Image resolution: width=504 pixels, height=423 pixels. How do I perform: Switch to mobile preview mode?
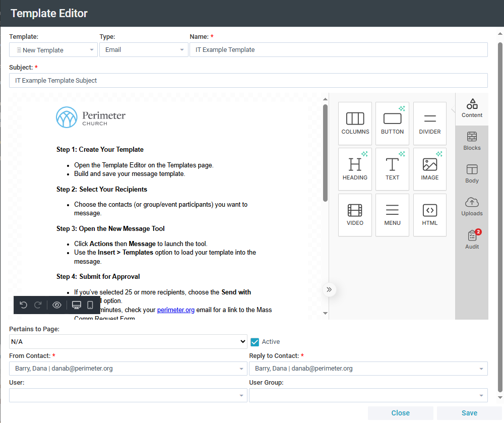point(91,305)
